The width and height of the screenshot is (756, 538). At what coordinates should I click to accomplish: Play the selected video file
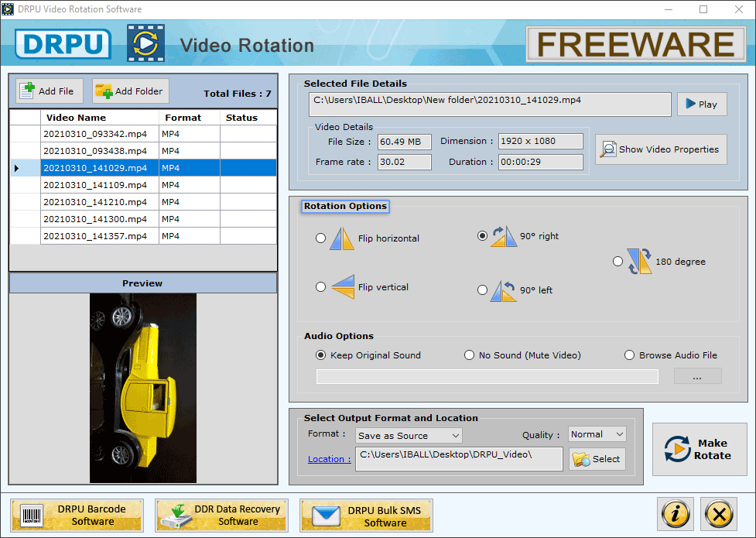click(702, 105)
